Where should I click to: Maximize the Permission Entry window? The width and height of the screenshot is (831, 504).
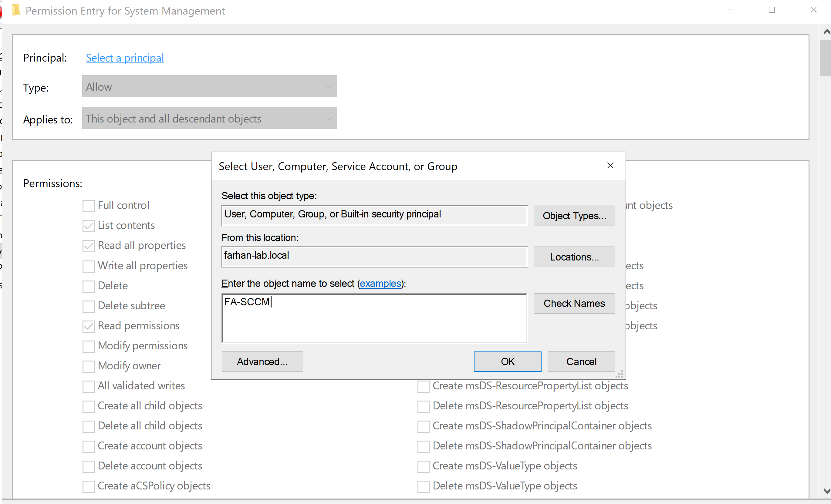pos(772,10)
